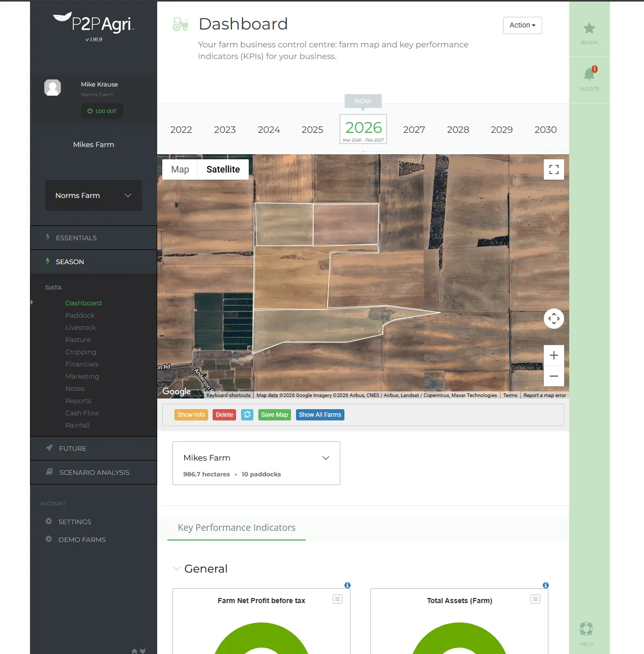The image size is (644, 654).
Task: Open the ESSENTIALS sidebar section
Action: (x=76, y=238)
